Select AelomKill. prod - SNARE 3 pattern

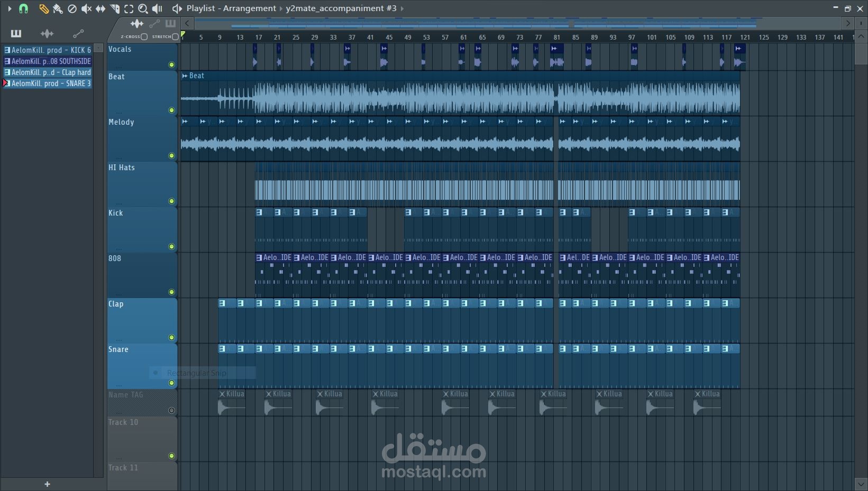[48, 84]
